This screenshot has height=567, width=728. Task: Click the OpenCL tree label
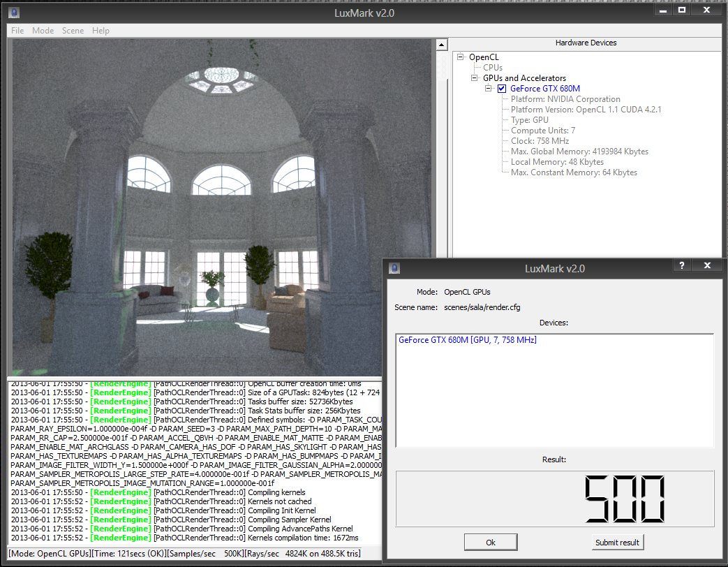point(484,57)
